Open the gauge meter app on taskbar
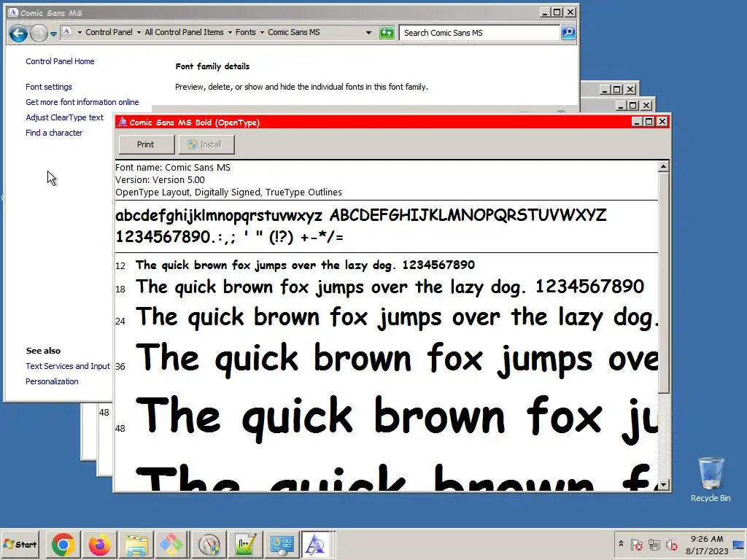Viewport: 747px width, 560px height. coord(209,545)
